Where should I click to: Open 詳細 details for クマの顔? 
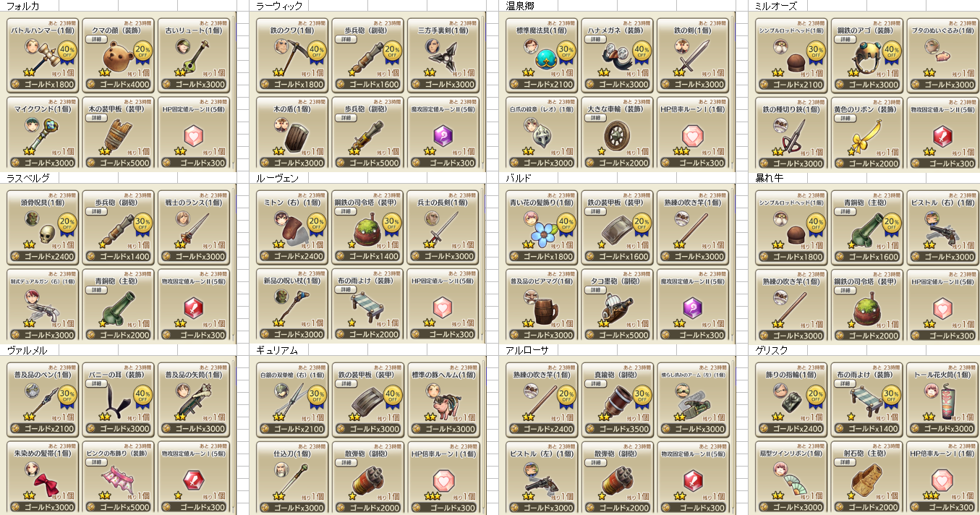tap(95, 39)
